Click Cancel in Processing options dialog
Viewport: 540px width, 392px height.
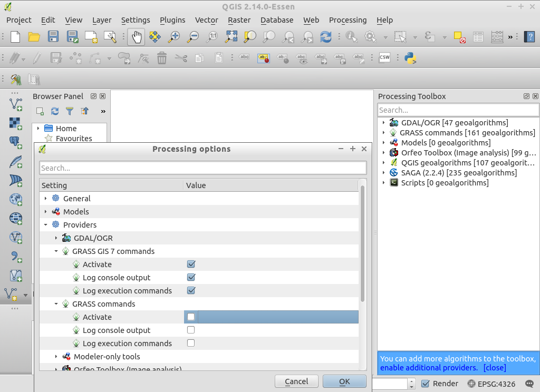click(296, 381)
